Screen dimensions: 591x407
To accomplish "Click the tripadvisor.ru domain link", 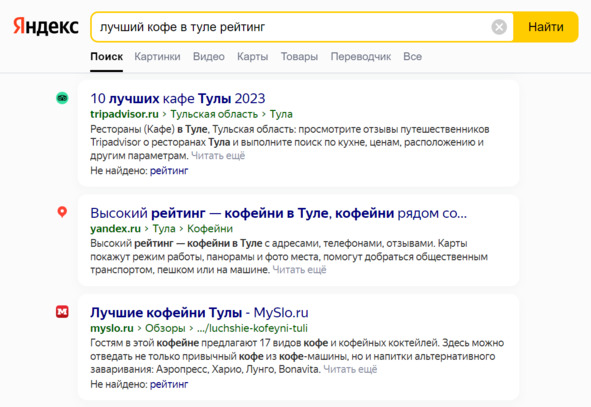I will pos(124,114).
